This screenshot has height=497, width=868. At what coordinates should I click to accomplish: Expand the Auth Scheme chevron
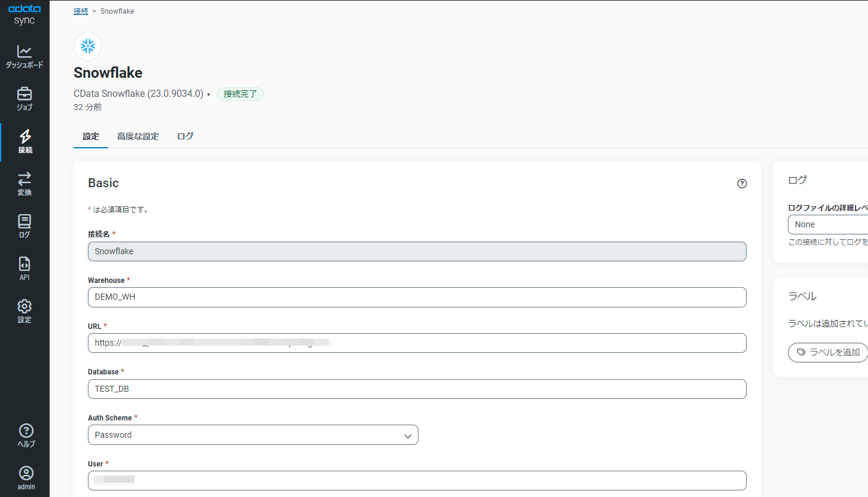tap(408, 435)
